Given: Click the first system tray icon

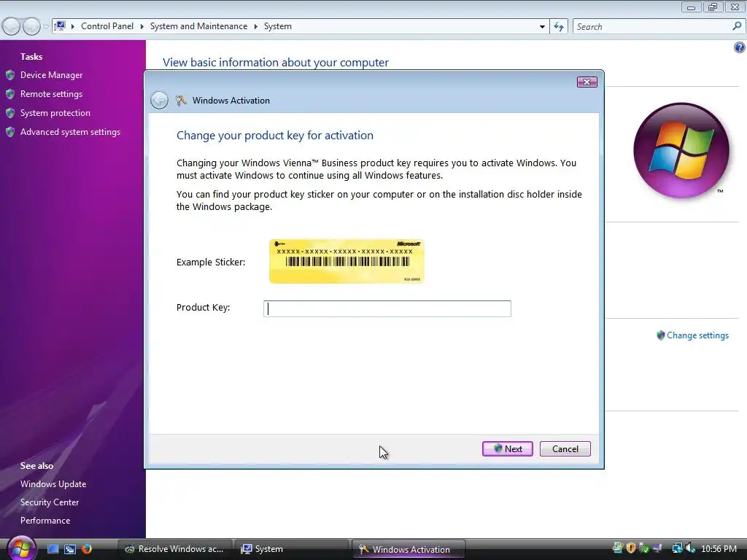Looking at the screenshot, I should click(x=618, y=548).
